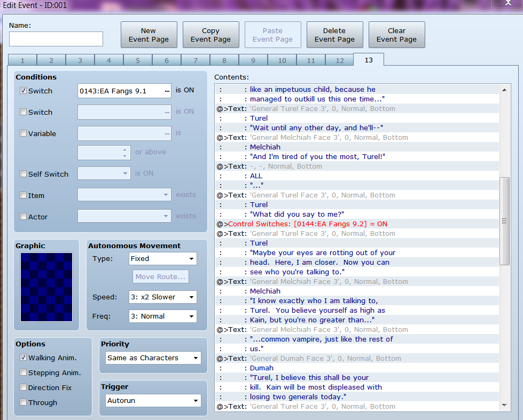Image resolution: width=523 pixels, height=420 pixels.
Task: Click the New Event Page button
Action: [149, 34]
